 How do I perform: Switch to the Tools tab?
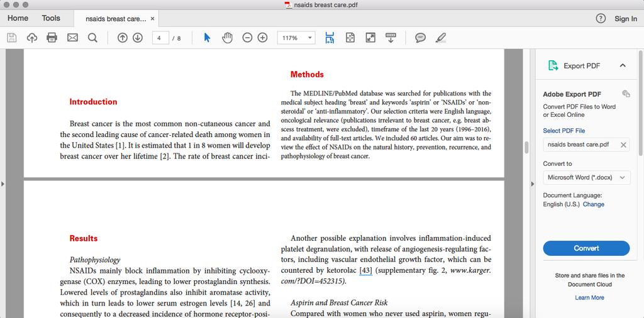point(51,18)
